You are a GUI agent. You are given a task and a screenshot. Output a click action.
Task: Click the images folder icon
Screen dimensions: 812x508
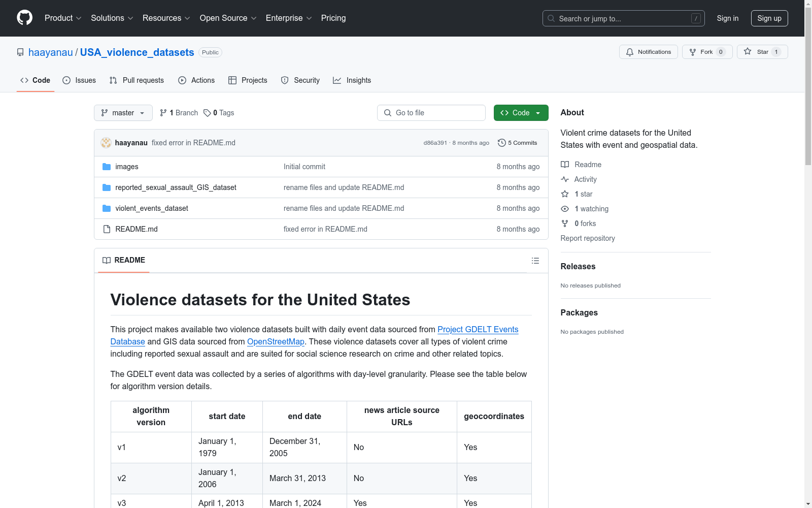click(107, 167)
